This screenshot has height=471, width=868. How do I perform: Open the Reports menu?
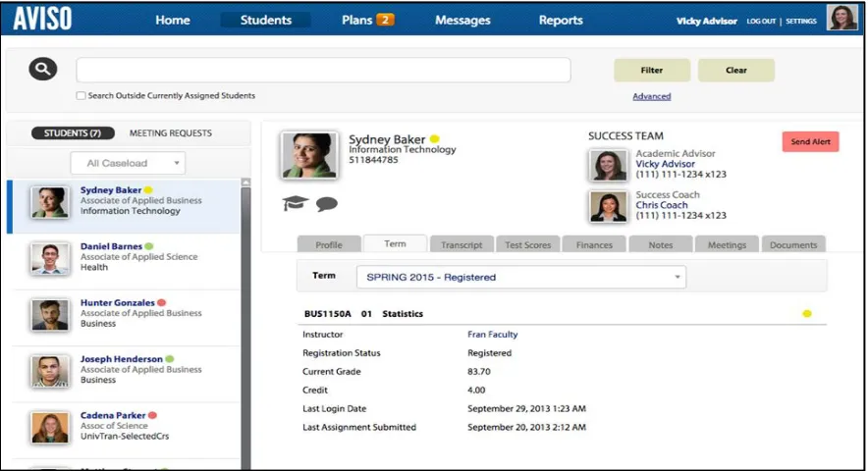[x=561, y=20]
